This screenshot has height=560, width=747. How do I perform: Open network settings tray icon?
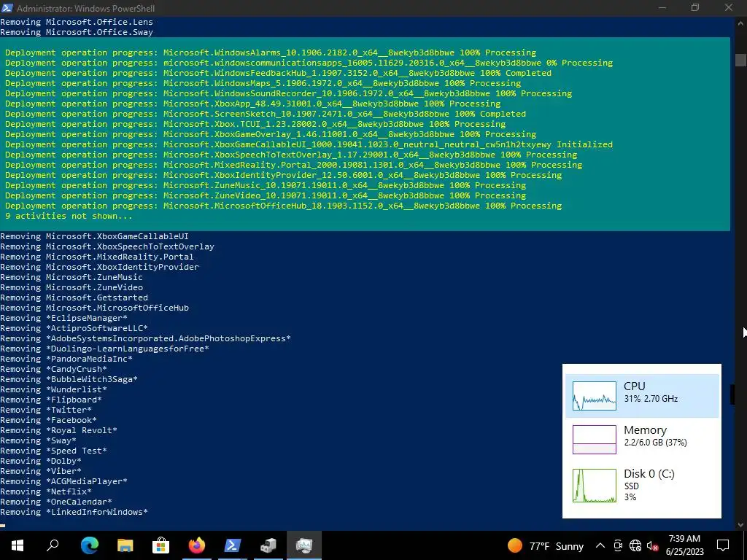pos(635,545)
